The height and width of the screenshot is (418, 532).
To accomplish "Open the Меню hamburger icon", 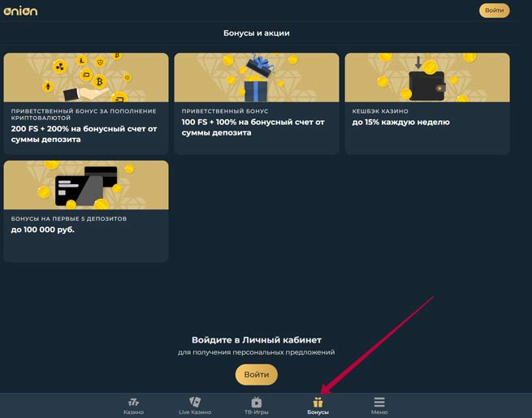I will tap(379, 402).
